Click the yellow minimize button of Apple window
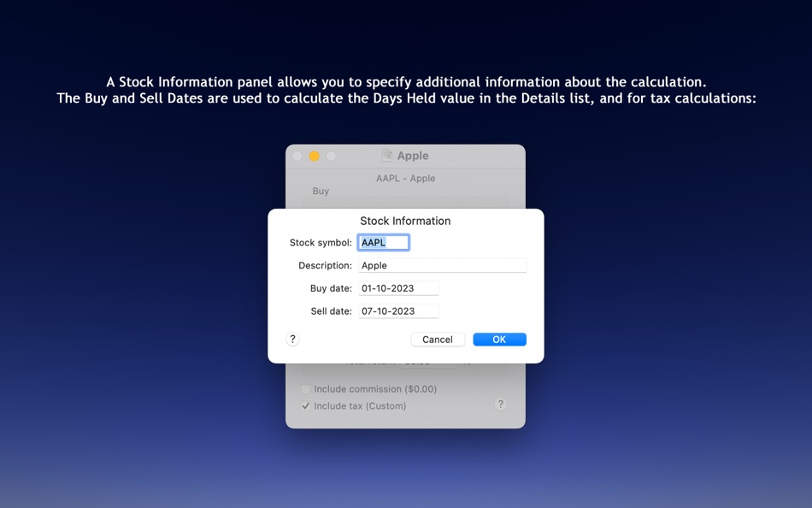The image size is (812, 508). (x=314, y=156)
